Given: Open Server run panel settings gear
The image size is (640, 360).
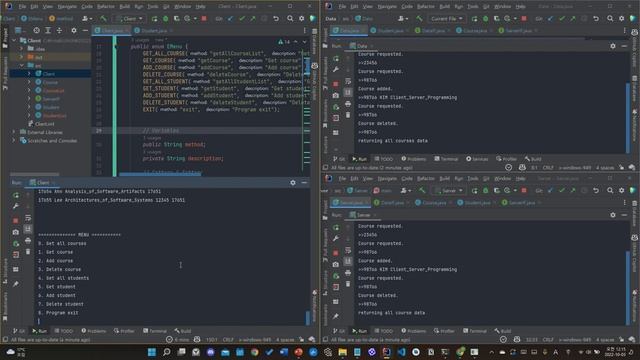Looking at the screenshot, I should pos(613,215).
